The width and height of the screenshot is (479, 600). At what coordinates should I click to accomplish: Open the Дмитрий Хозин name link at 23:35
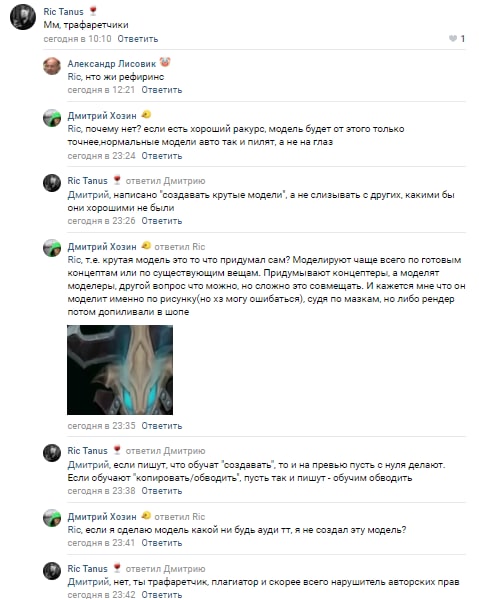pos(102,246)
